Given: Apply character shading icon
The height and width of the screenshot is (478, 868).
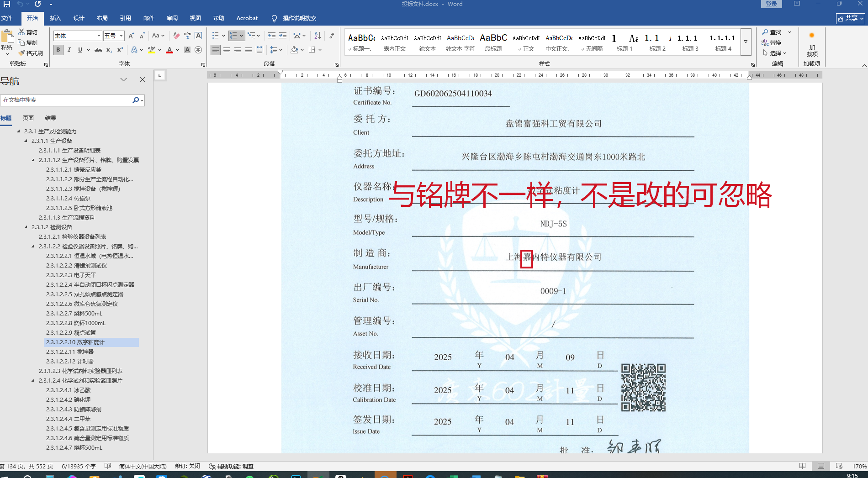Looking at the screenshot, I should 187,50.
